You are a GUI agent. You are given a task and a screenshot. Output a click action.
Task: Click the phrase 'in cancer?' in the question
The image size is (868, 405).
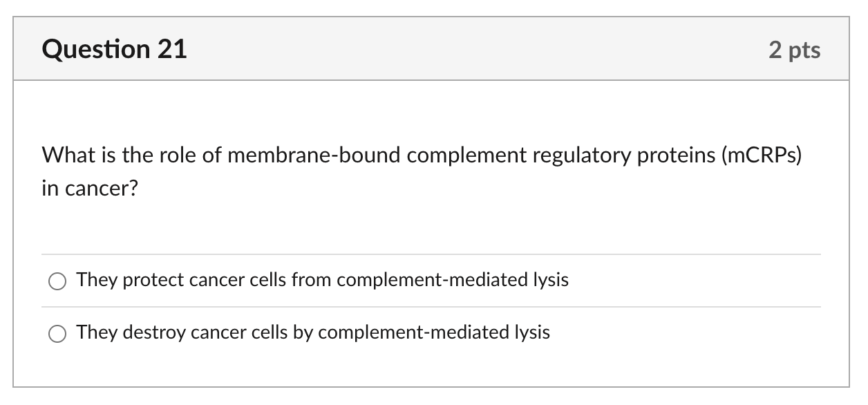pos(88,187)
